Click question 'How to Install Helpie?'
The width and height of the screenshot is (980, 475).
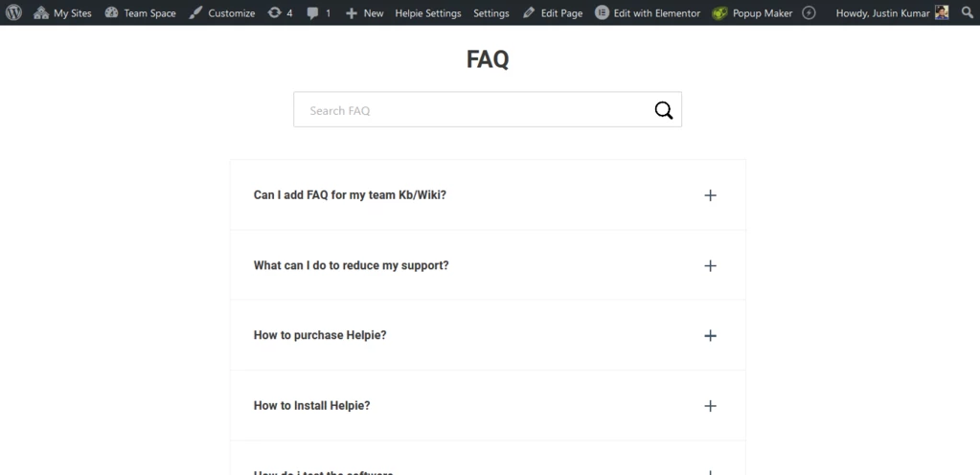[x=312, y=406]
